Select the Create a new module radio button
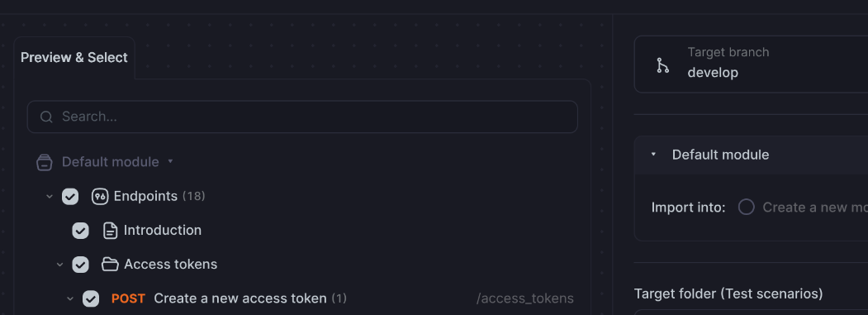The width and height of the screenshot is (868, 315). coord(747,208)
